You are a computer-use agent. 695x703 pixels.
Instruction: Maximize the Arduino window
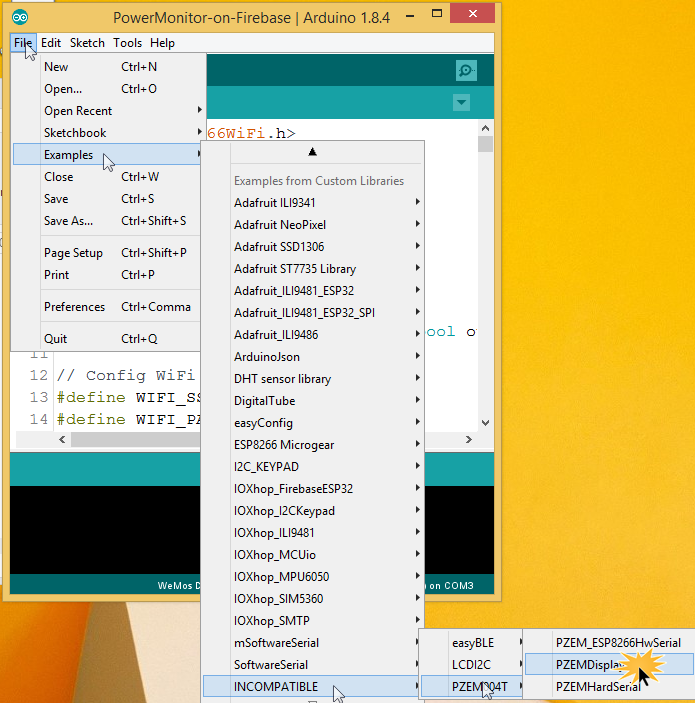437,14
